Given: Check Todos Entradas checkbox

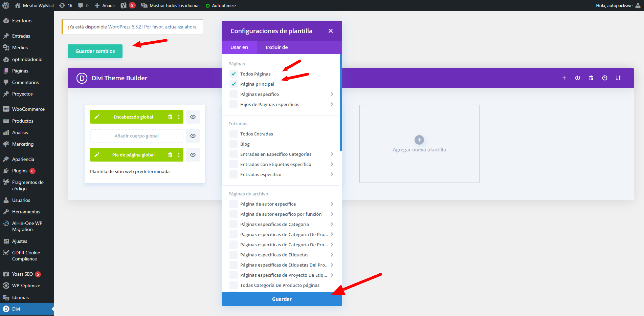Looking at the screenshot, I should [x=234, y=134].
